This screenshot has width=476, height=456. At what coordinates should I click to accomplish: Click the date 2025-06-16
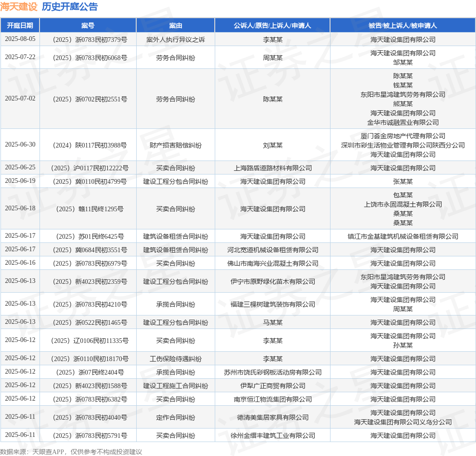point(20,263)
